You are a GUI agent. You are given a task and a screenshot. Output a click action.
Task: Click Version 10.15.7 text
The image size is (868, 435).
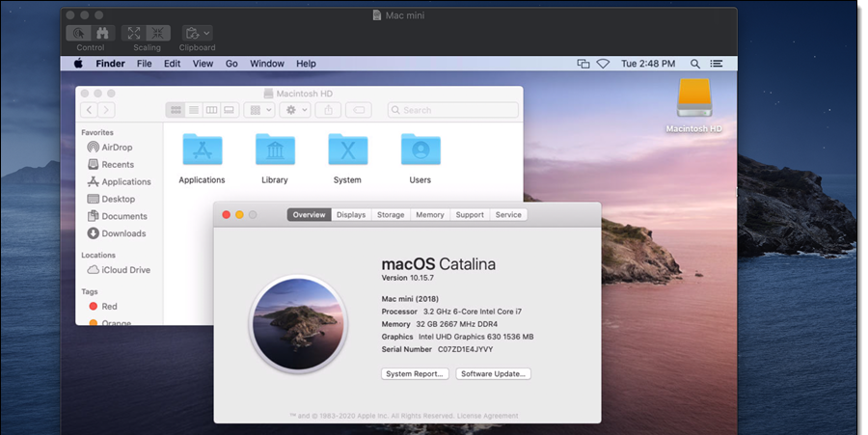point(408,278)
